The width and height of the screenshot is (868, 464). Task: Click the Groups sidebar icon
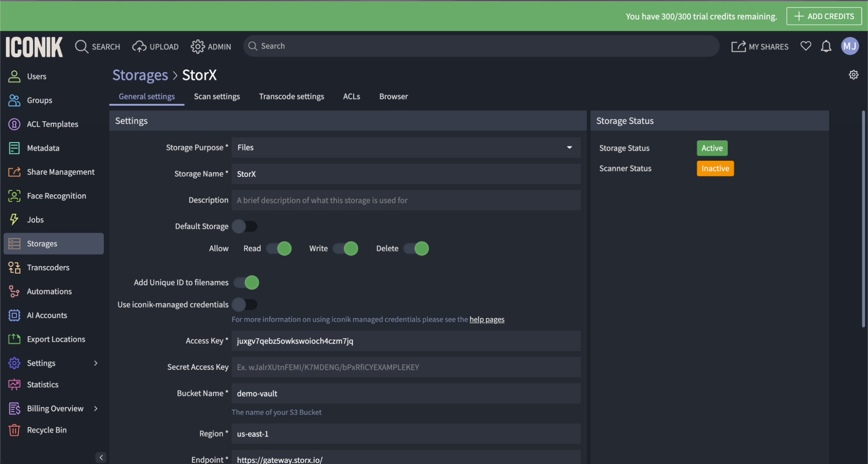click(14, 100)
